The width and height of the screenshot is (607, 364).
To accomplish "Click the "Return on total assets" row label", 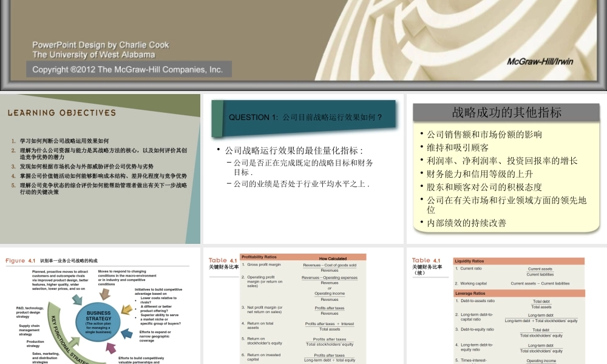I will (260, 325).
